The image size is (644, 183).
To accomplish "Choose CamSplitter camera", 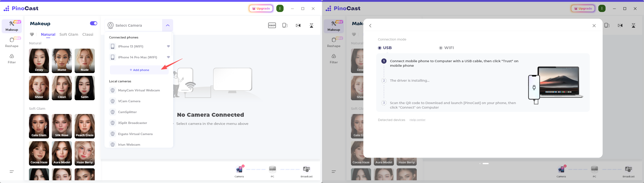I will 139,112.
